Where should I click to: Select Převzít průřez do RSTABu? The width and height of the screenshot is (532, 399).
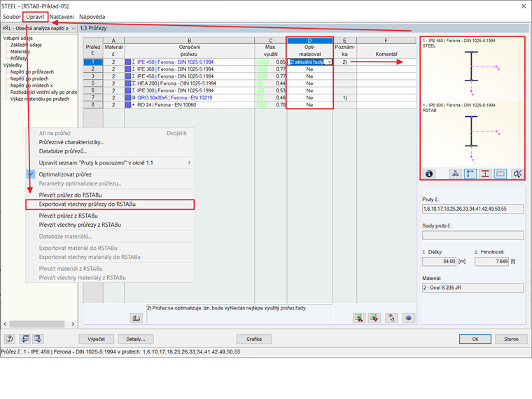(x=110, y=195)
